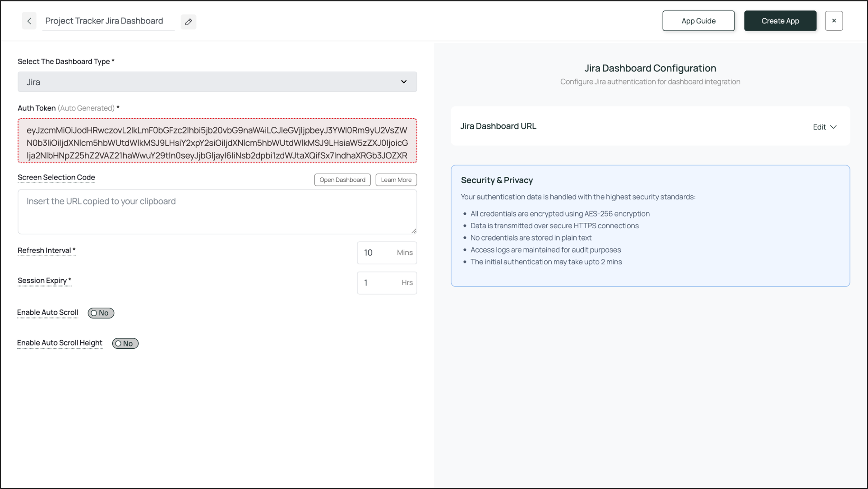Click the Screen Selection Code underlined label
The height and width of the screenshot is (489, 868).
(x=56, y=177)
